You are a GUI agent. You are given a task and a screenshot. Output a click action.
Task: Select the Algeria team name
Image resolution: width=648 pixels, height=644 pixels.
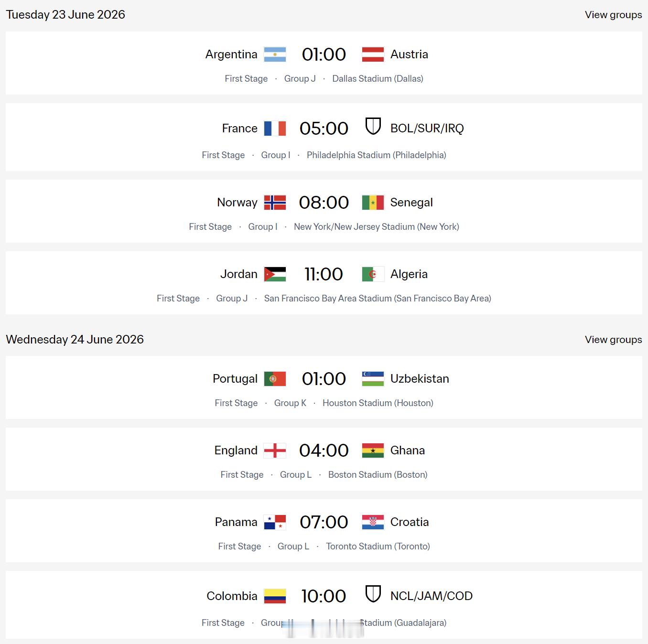(409, 274)
